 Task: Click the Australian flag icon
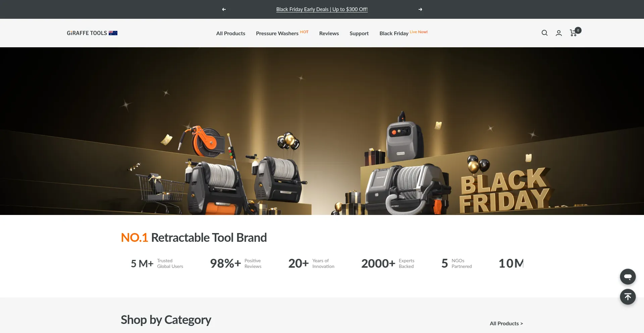[x=113, y=33]
